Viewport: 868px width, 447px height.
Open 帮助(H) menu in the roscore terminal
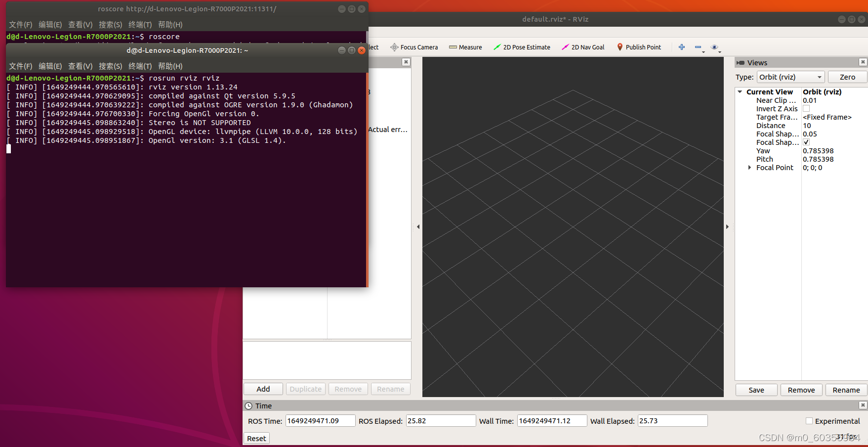coord(170,25)
